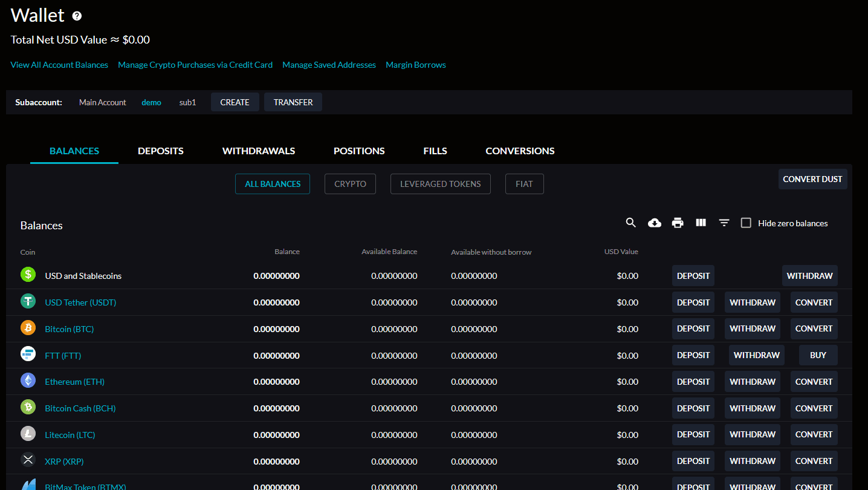The height and width of the screenshot is (490, 868).
Task: Open Manage Saved Addresses link
Action: (x=329, y=65)
